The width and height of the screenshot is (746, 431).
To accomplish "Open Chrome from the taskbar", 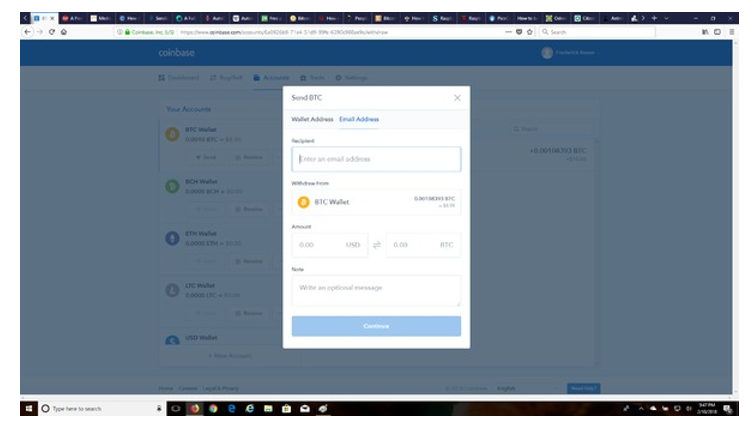I will click(x=213, y=409).
